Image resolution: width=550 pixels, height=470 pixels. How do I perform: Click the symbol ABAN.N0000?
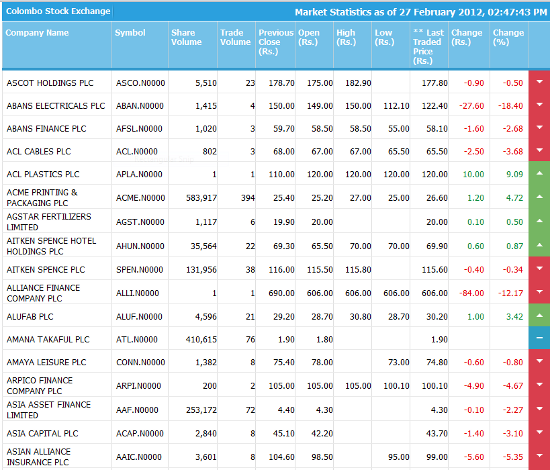point(140,106)
